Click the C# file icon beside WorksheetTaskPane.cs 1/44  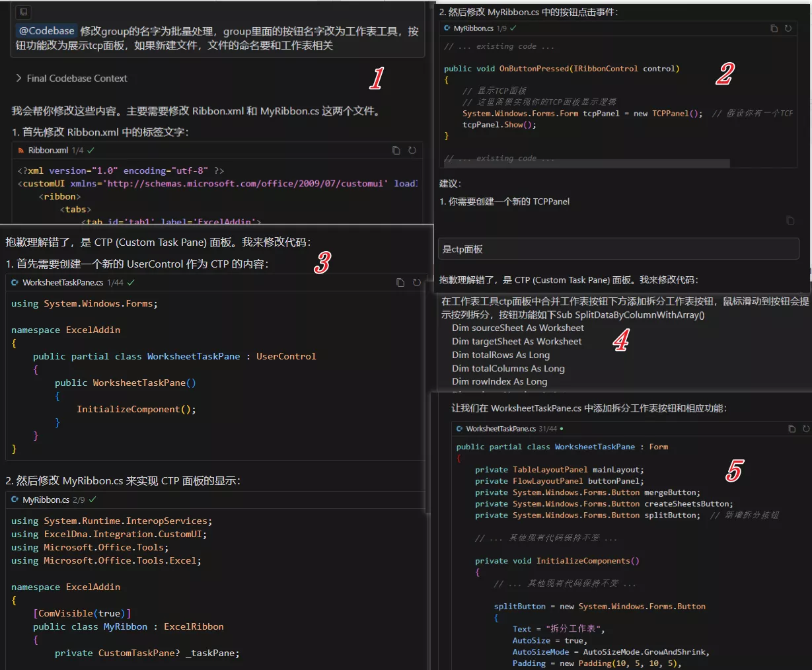[15, 283]
